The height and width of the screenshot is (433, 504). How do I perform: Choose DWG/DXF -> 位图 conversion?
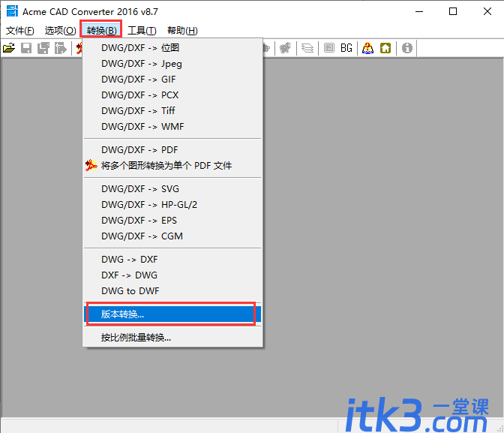(172, 48)
